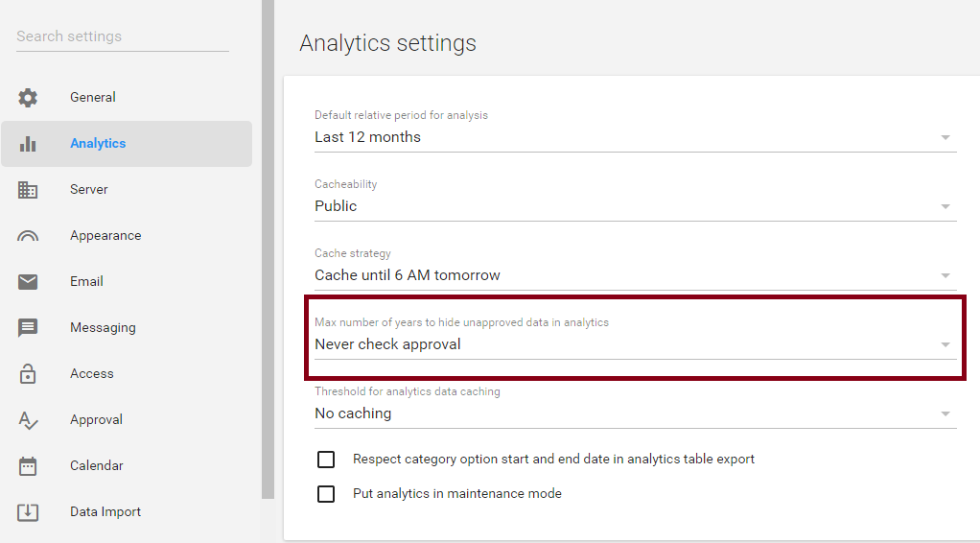Click the Access padlock icon
The image size is (980, 543).
[x=28, y=374]
